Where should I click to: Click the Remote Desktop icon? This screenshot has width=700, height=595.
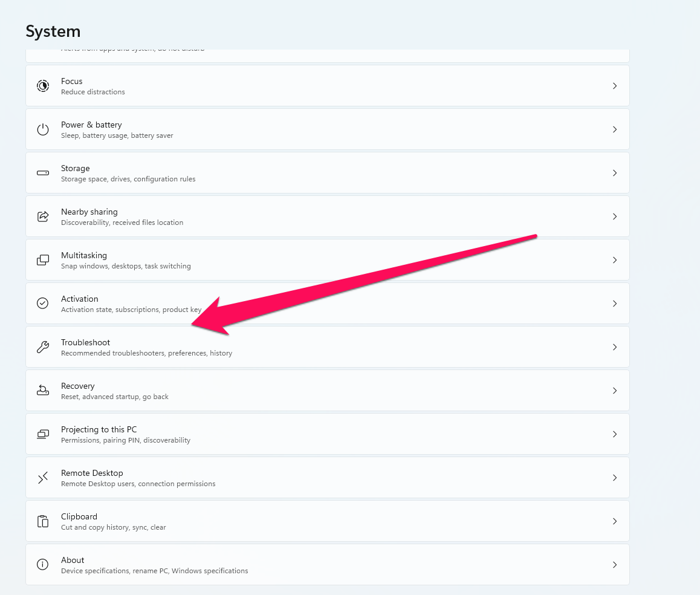pos(43,478)
